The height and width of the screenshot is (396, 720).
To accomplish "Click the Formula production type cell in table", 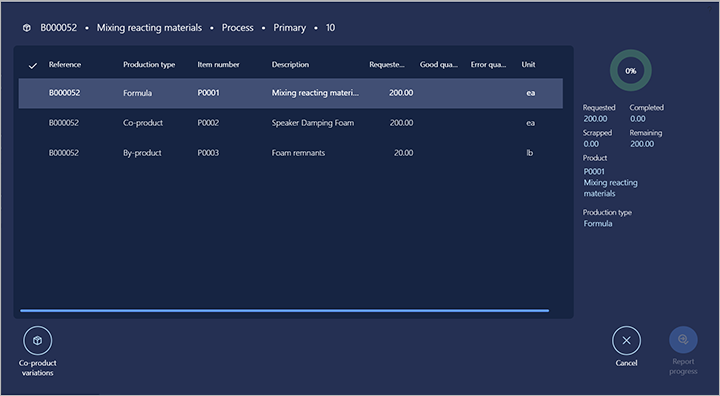I will [137, 93].
